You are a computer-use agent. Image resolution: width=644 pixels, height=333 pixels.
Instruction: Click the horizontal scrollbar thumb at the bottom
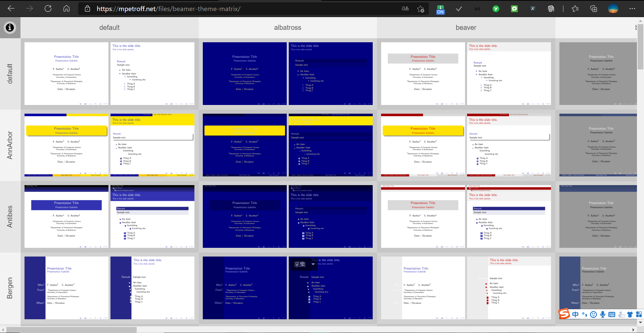coord(71,330)
